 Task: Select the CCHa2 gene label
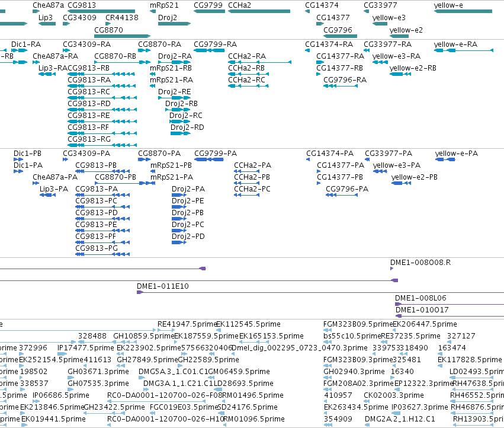click(239, 5)
